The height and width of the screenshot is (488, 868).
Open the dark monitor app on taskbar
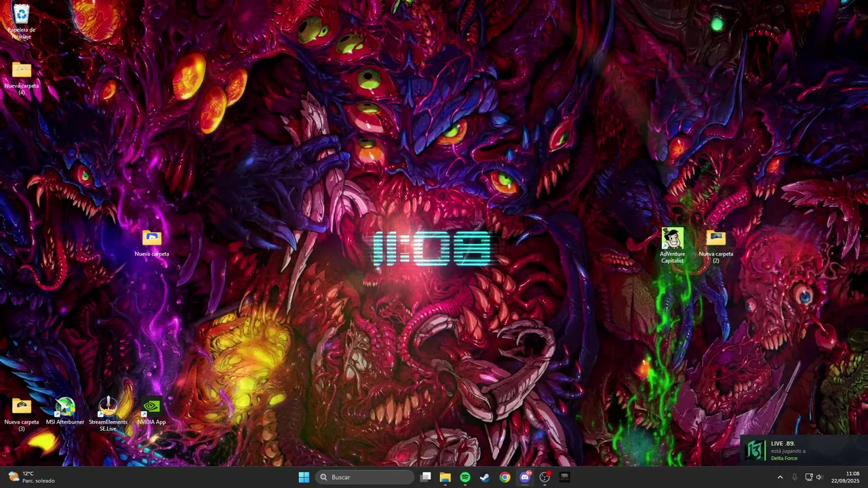point(564,477)
